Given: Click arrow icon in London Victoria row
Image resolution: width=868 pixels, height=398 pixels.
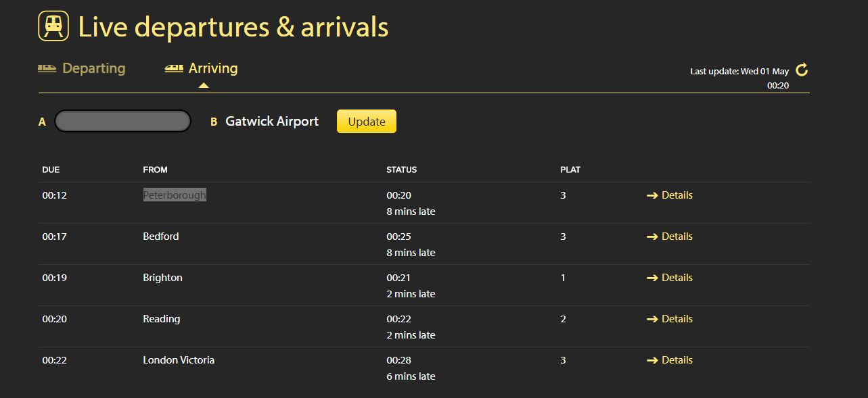Looking at the screenshot, I should [x=652, y=360].
